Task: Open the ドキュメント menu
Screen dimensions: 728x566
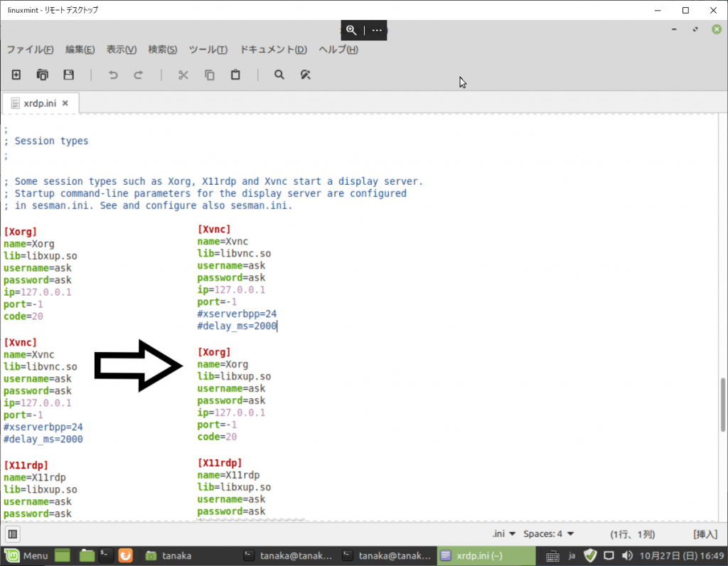Action: coord(273,49)
